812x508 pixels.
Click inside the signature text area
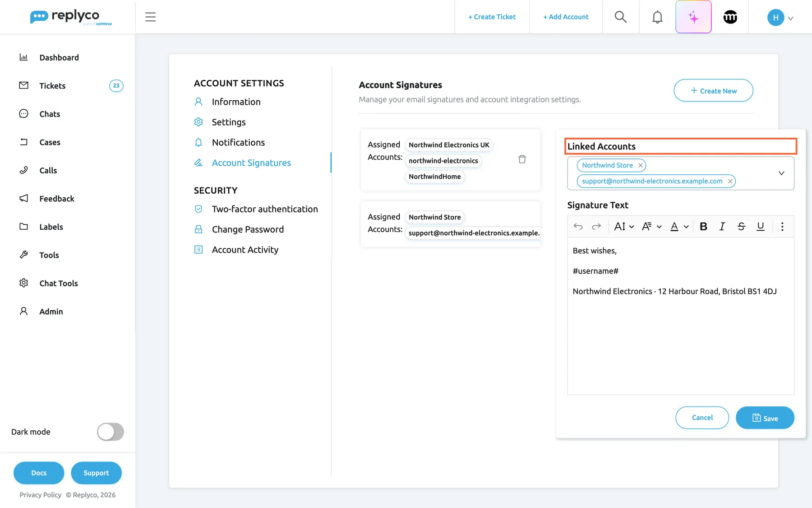pos(680,316)
